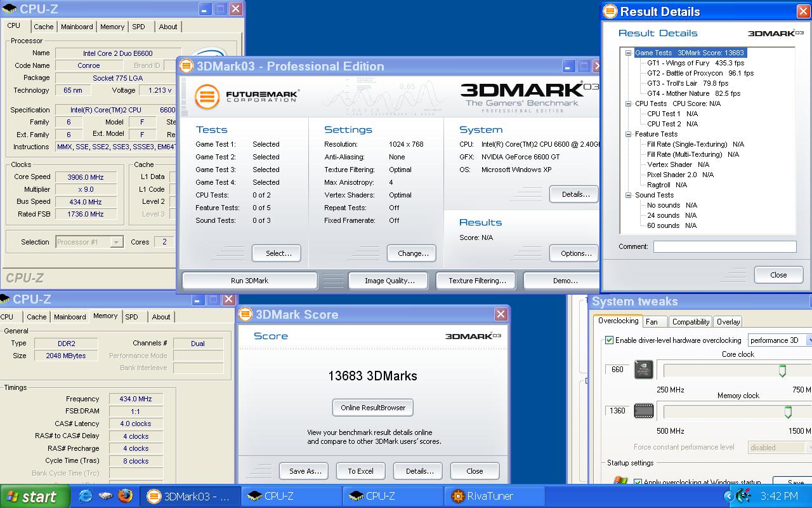The height and width of the screenshot is (508, 812).
Task: Enable driver-level hardware overclocking checkbox
Action: (x=610, y=340)
